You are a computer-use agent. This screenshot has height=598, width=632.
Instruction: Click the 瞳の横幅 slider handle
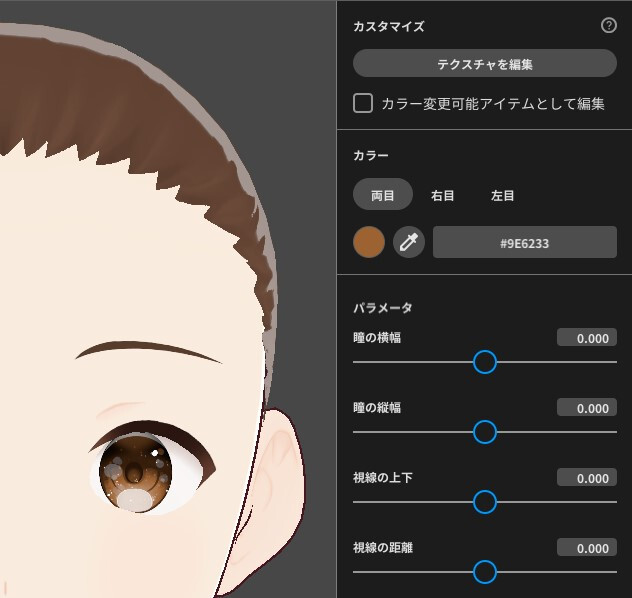484,362
